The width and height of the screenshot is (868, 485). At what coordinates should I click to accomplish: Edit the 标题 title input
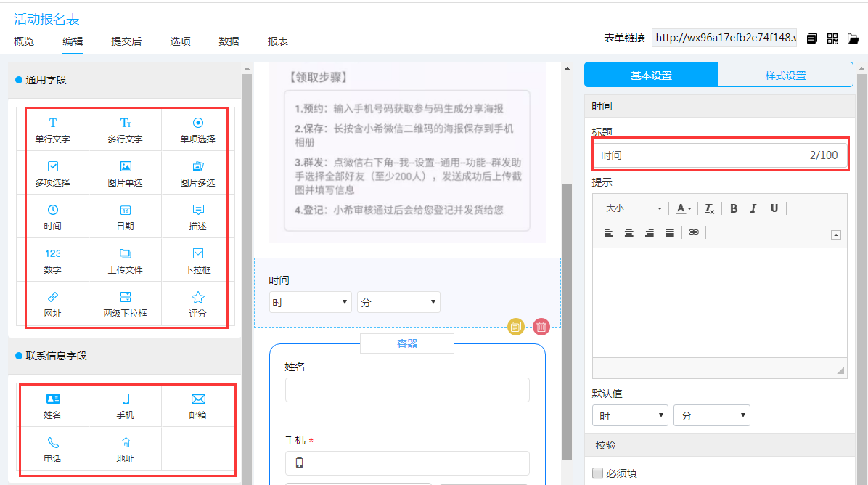point(720,155)
